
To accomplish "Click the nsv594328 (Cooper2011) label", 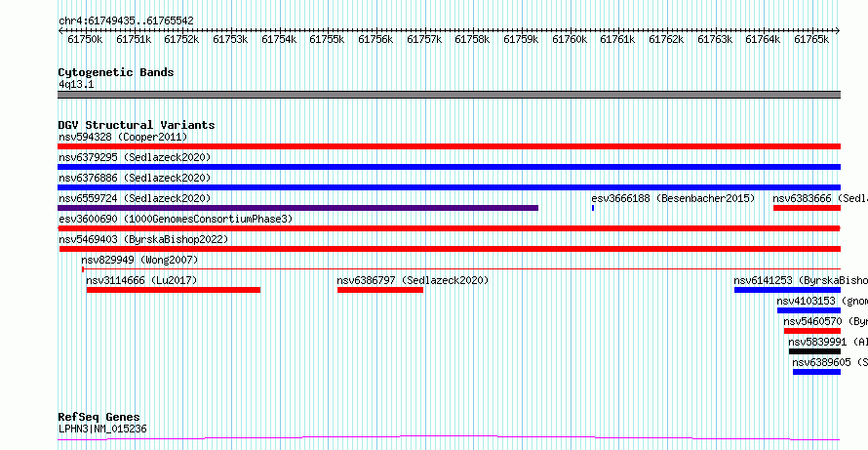I will click(x=123, y=137).
